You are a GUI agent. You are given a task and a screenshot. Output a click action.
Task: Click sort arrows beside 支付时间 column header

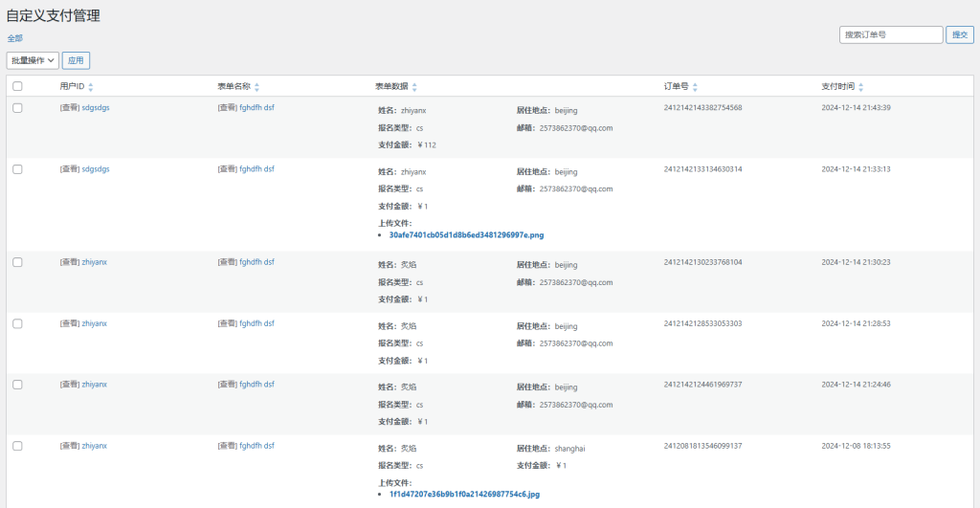point(860,87)
